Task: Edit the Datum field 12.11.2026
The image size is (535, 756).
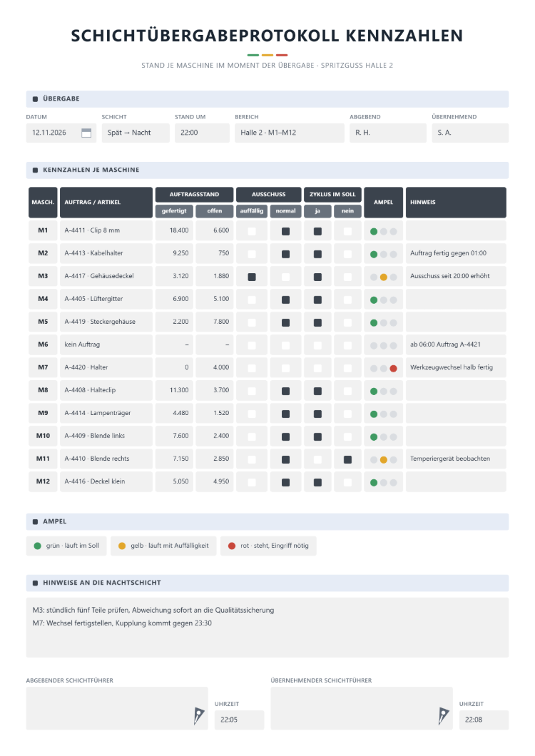Action: click(x=61, y=133)
